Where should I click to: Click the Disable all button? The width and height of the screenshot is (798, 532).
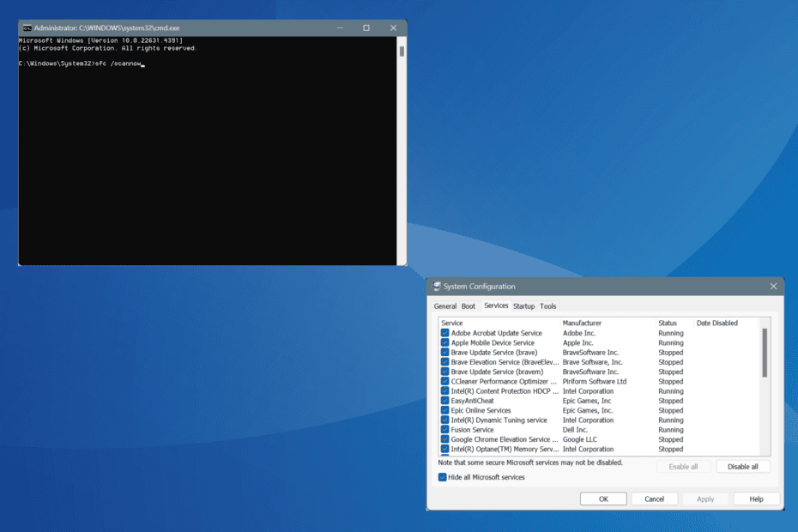coord(743,466)
